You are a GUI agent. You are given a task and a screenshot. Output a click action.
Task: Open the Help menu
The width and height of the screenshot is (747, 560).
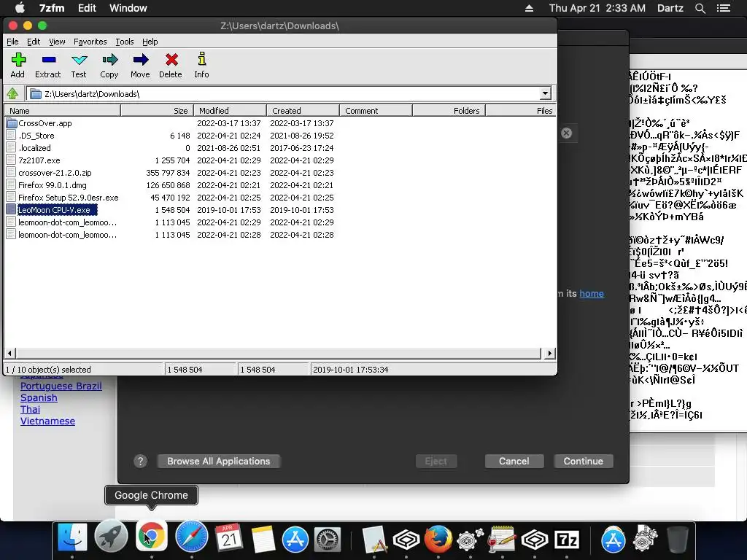click(x=150, y=42)
